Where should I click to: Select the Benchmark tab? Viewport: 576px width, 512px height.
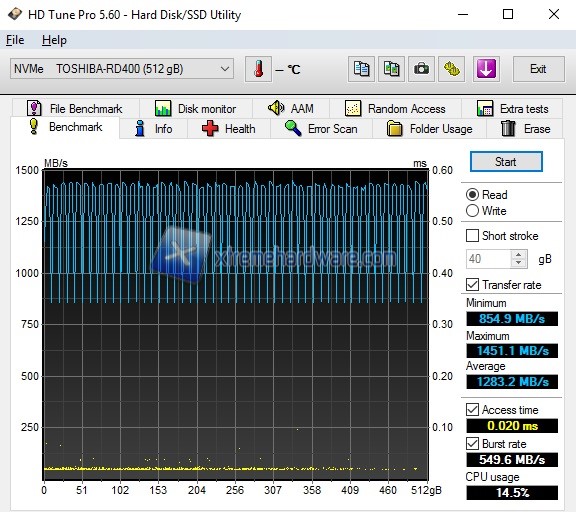[x=65, y=127]
